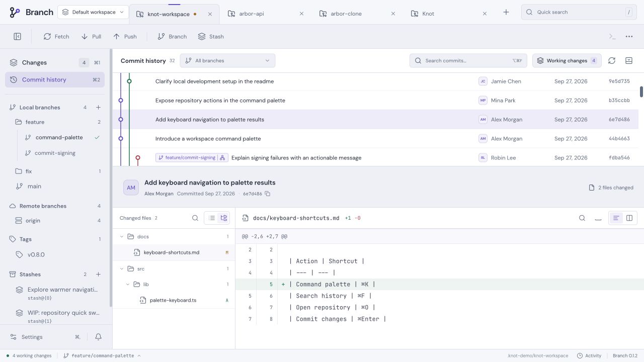Screen dimensions: 644x362
Task: Search within changed files
Action: coord(195,218)
